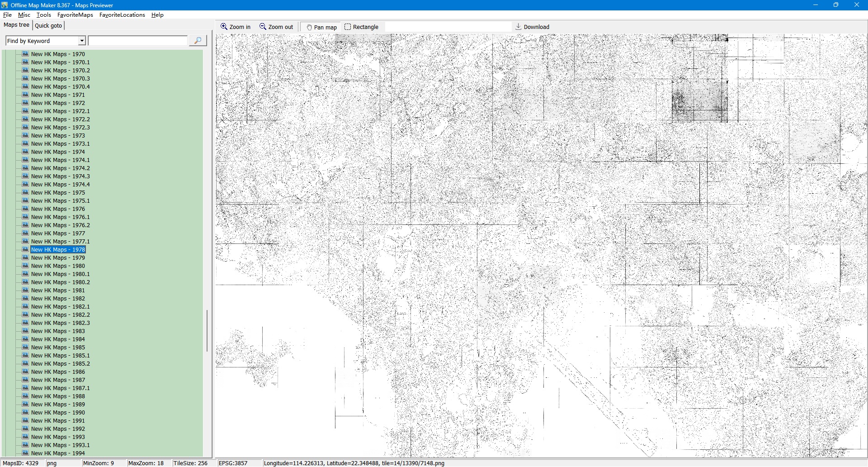Click the map icon beside New HK Maps - 1979
Screen dimensions: 868x467
pos(25,257)
